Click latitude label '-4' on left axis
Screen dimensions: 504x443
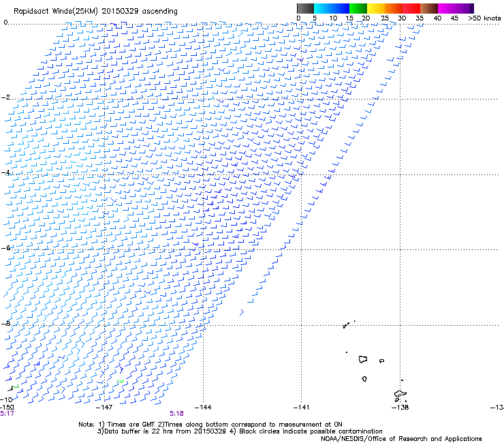tap(5, 172)
